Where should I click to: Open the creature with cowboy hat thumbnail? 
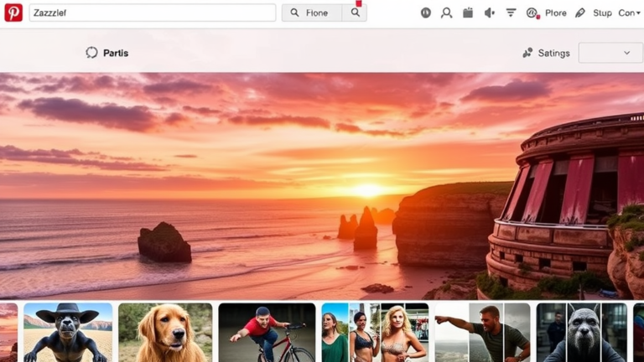(x=68, y=333)
